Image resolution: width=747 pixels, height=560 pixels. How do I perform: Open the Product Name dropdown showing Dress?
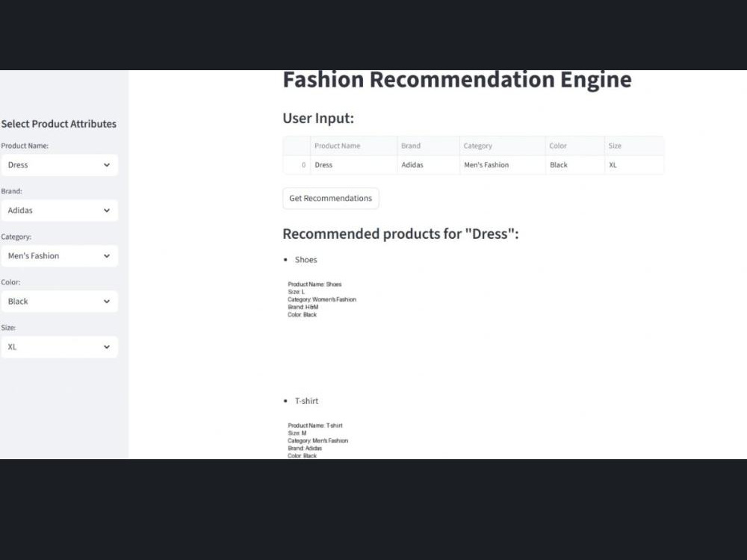tap(59, 165)
